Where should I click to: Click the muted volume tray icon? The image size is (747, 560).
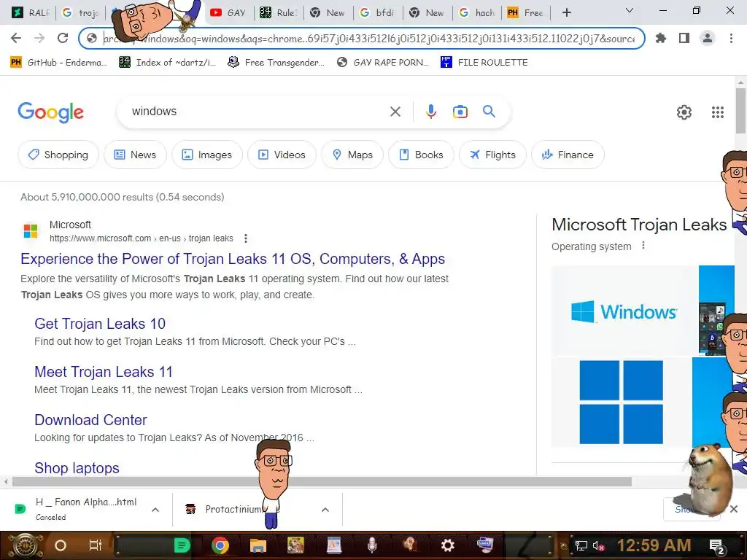[x=598, y=545]
